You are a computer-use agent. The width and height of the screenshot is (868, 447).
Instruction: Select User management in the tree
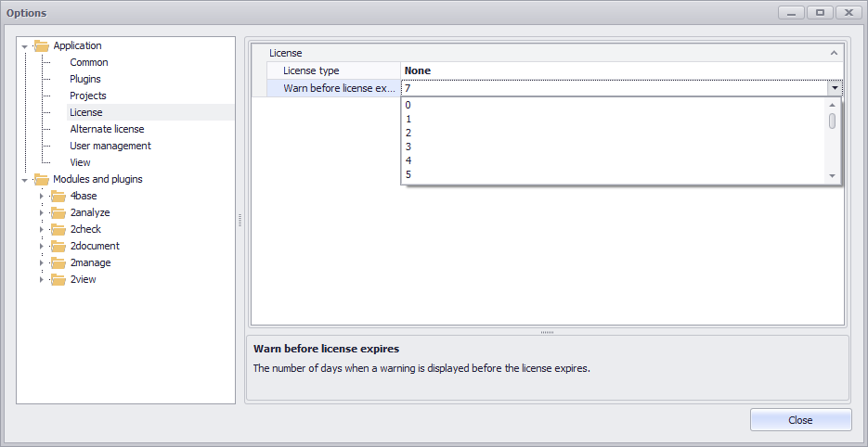(110, 146)
